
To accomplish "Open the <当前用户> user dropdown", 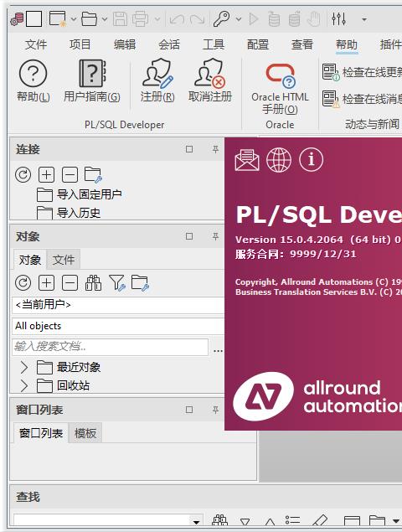I will pyautogui.click(x=118, y=305).
